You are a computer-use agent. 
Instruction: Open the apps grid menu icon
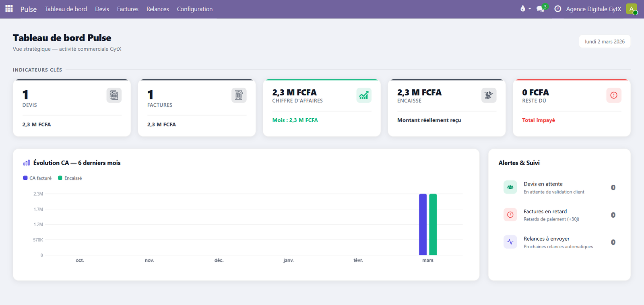[9, 8]
